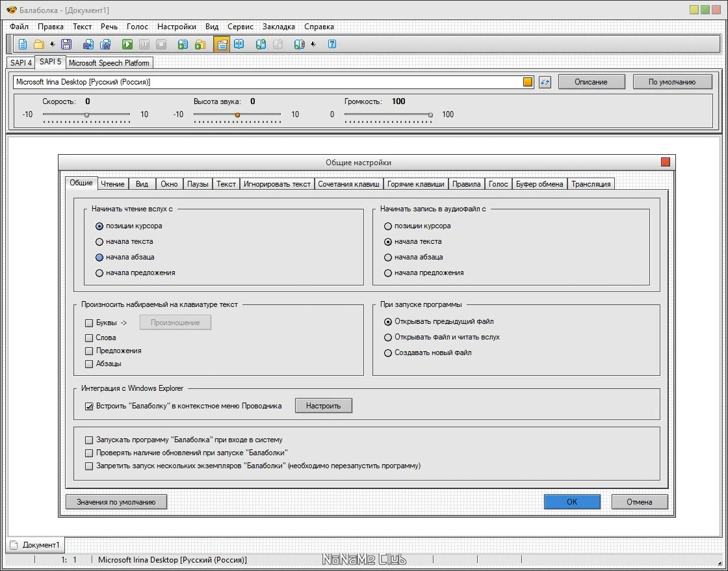Start reading aloud with green Play icon

click(x=127, y=44)
